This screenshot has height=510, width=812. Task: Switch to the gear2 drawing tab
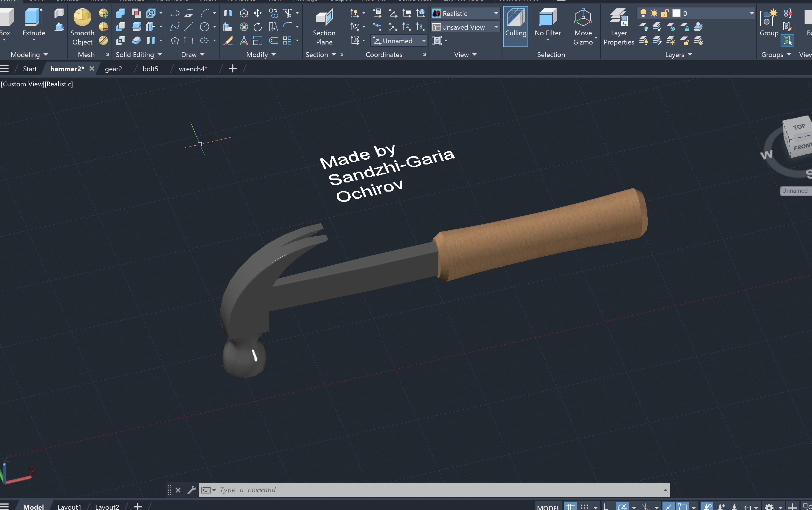[x=113, y=69]
